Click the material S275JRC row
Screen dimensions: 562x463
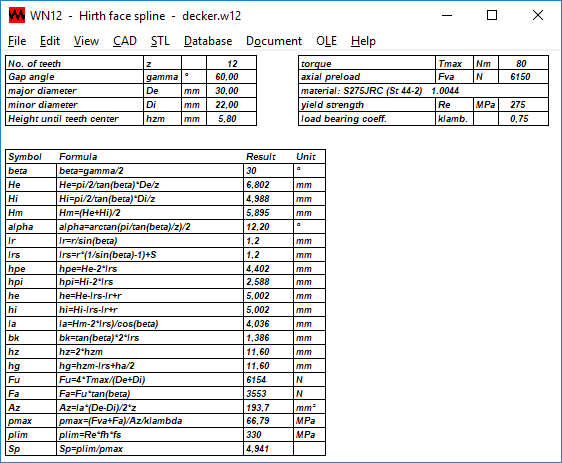tap(423, 91)
